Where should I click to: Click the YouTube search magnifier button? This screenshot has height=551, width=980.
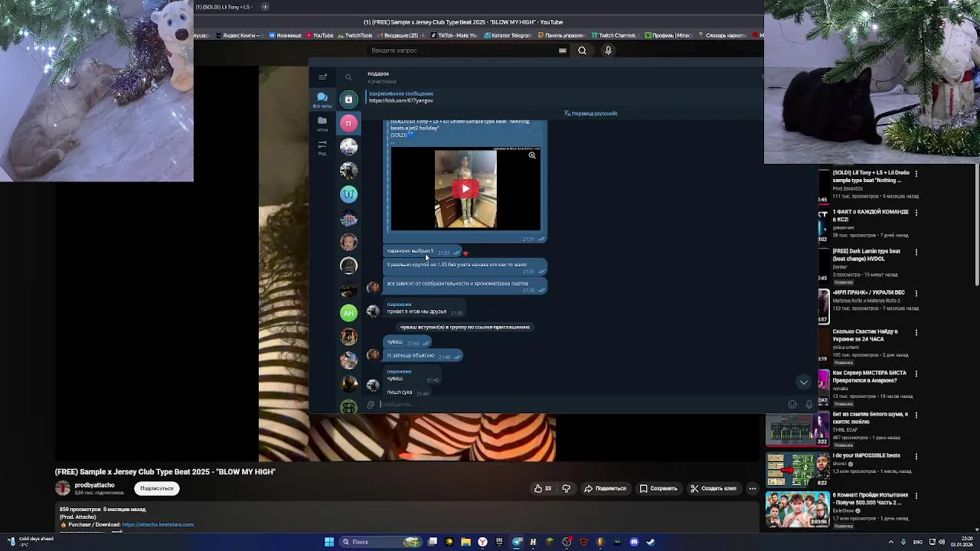tap(582, 51)
